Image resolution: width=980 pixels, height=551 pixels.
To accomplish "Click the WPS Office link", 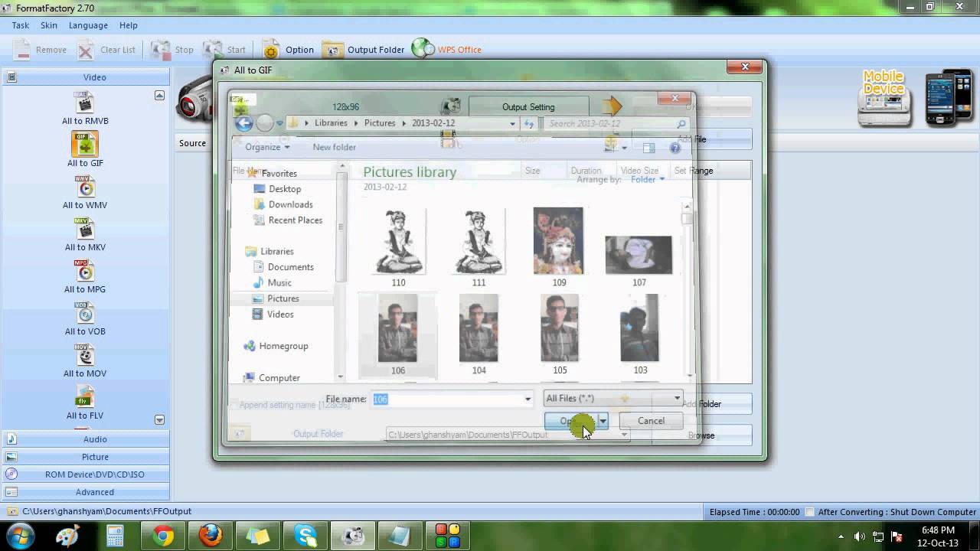I will pos(447,50).
